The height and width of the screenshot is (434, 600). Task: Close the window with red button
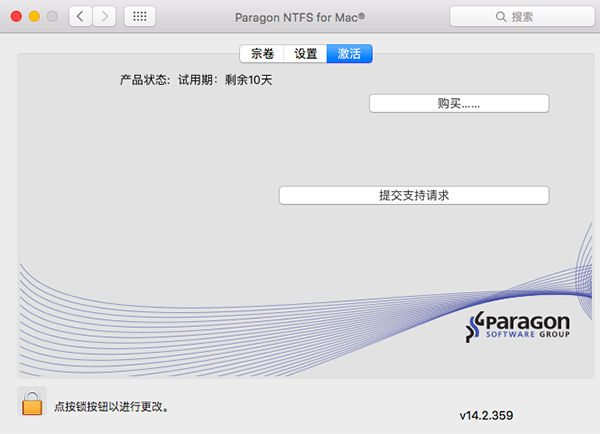point(16,16)
